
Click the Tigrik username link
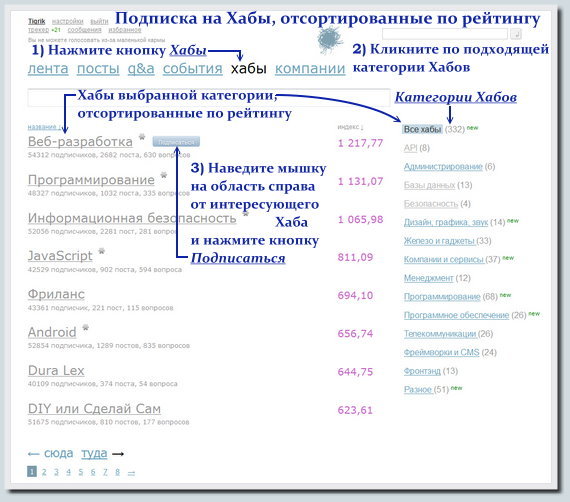37,21
